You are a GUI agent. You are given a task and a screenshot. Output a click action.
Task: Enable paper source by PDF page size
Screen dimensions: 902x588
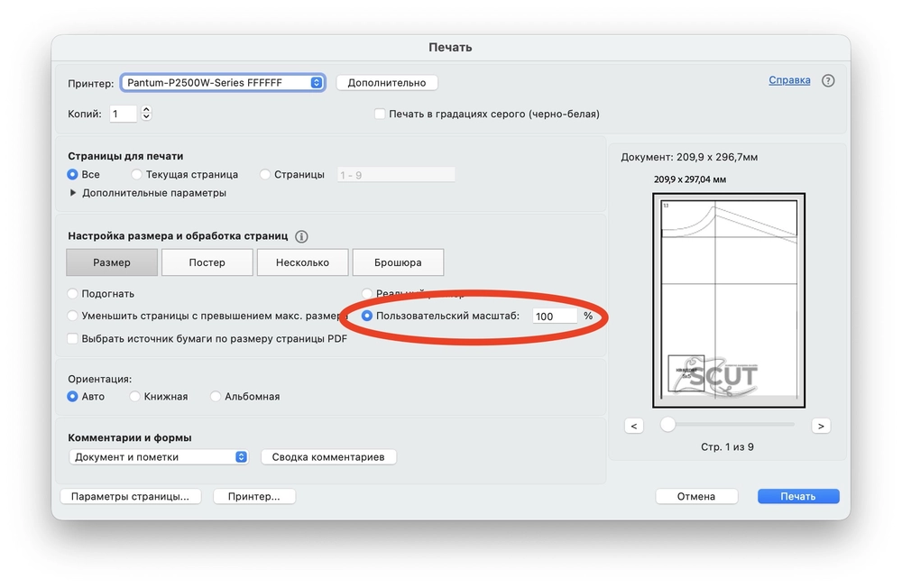point(72,338)
